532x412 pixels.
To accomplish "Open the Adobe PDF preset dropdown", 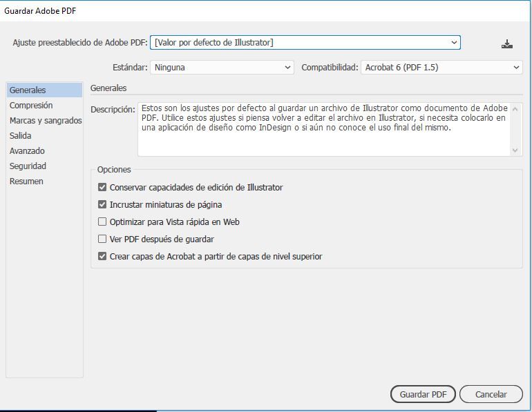I will [305, 42].
